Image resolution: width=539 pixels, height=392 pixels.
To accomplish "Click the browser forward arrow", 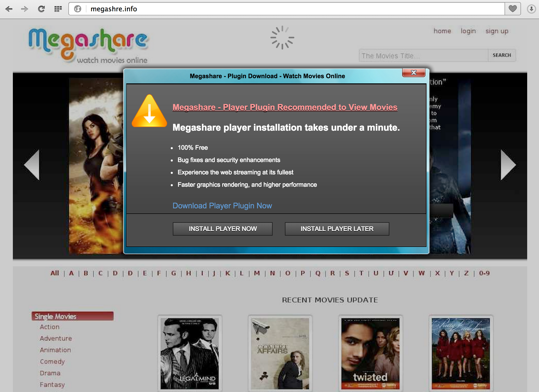I will [25, 9].
